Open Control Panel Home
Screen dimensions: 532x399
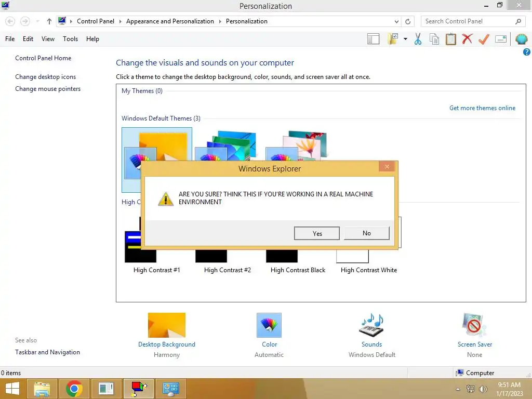click(43, 58)
